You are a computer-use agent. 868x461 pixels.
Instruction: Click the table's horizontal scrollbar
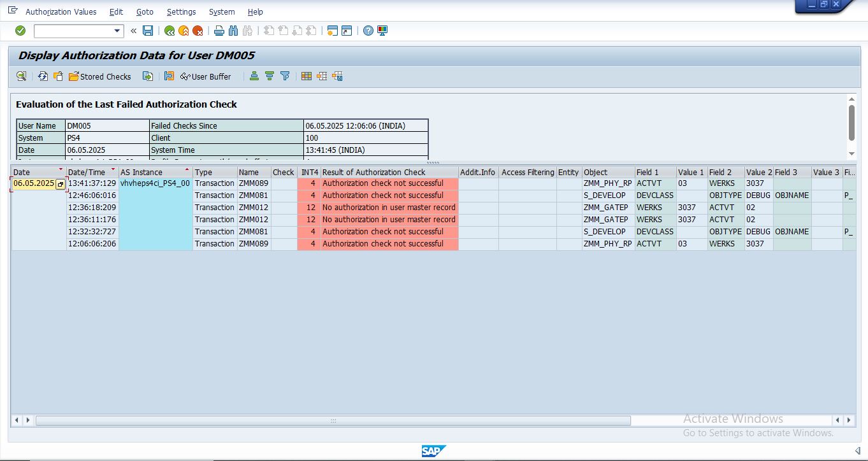pyautogui.click(x=333, y=420)
